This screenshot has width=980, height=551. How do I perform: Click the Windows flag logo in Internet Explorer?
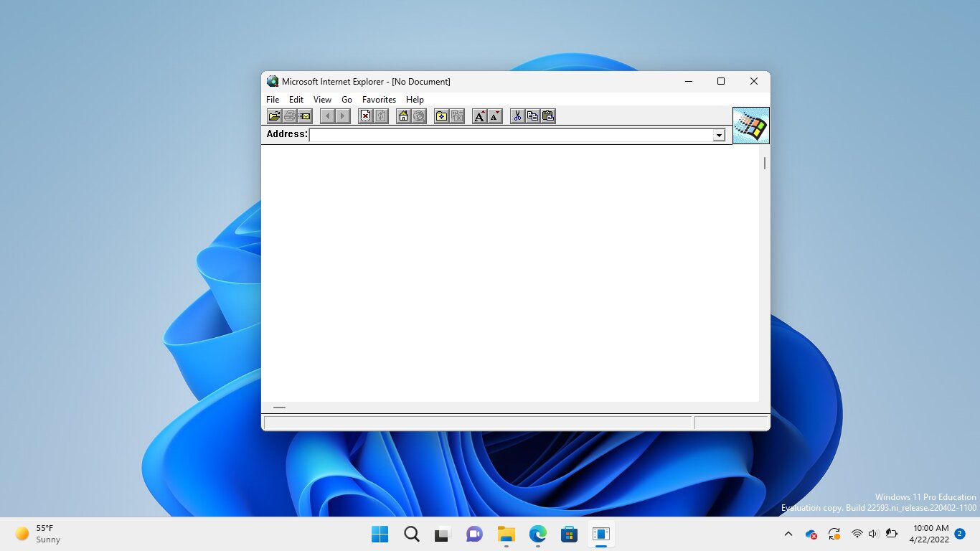(751, 126)
